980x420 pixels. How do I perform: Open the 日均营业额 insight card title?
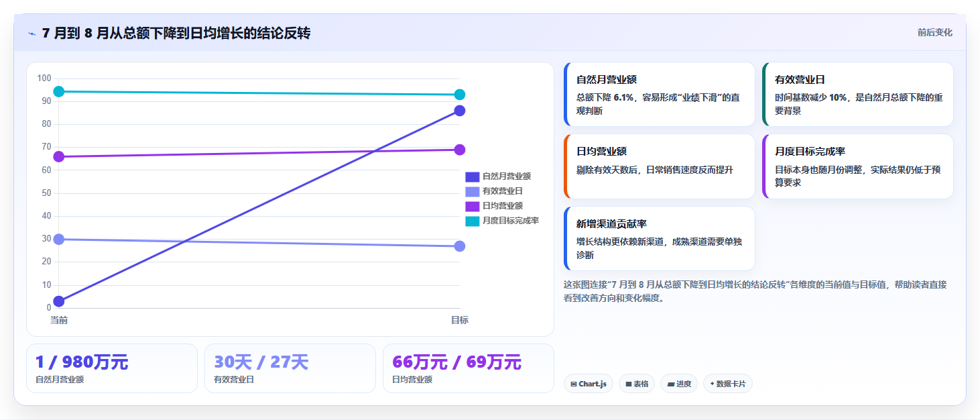tap(601, 152)
